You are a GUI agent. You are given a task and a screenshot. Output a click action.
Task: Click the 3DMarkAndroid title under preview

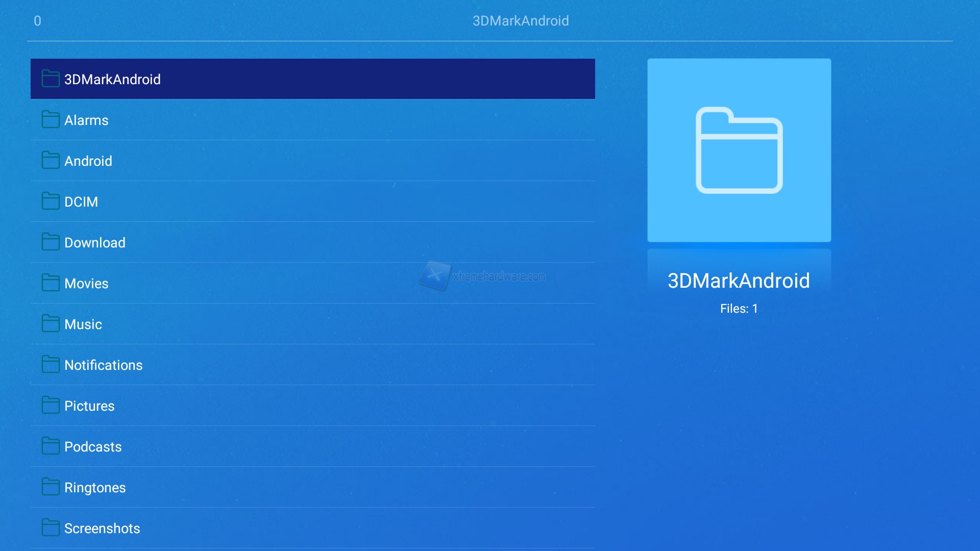(x=739, y=281)
